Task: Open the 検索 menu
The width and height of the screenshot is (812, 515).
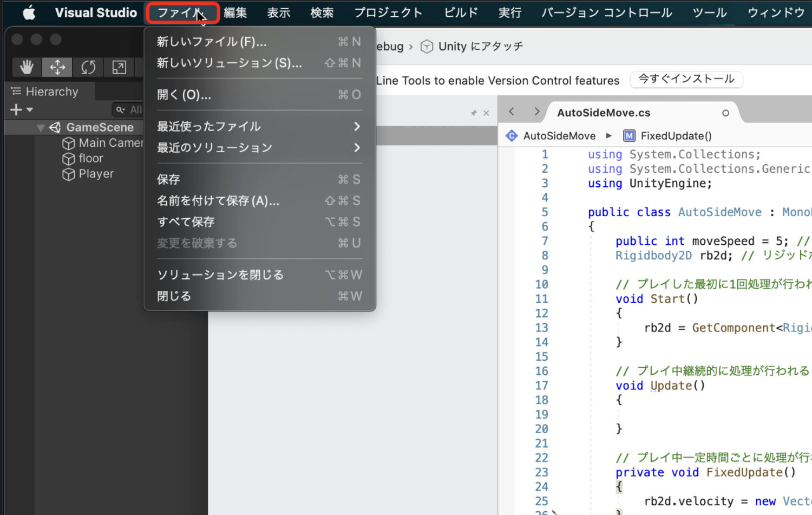Action: click(x=322, y=12)
